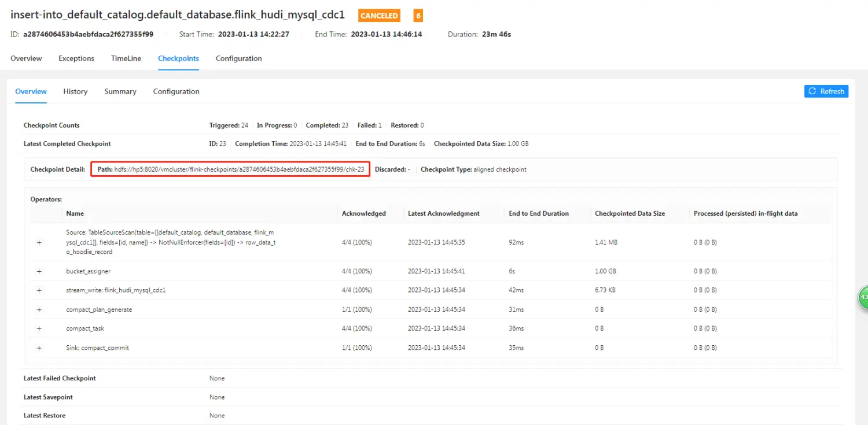Click the green floating circle icon

coord(863,297)
